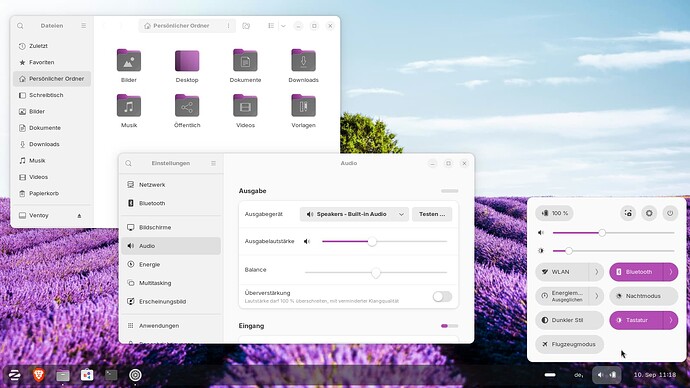Expand the Bluetooth submenu arrow

pyautogui.click(x=671, y=272)
